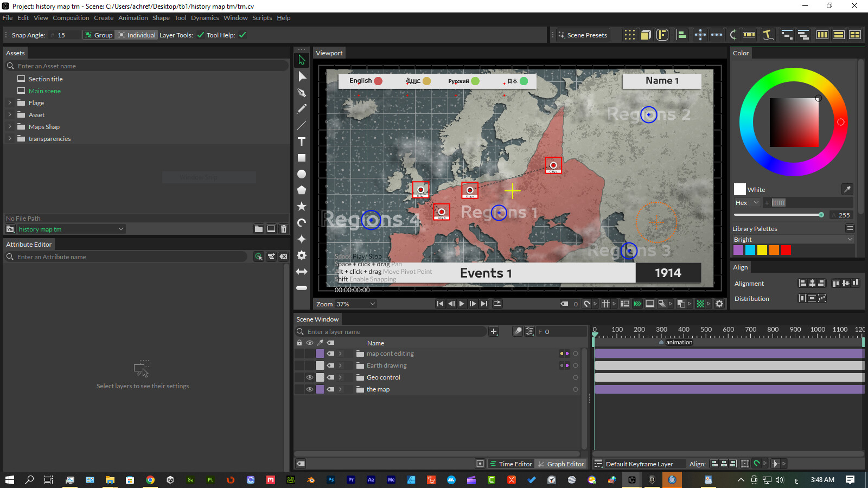Pick the orange swatch from the Bright library palette
The height and width of the screenshot is (488, 868).
pyautogui.click(x=774, y=250)
